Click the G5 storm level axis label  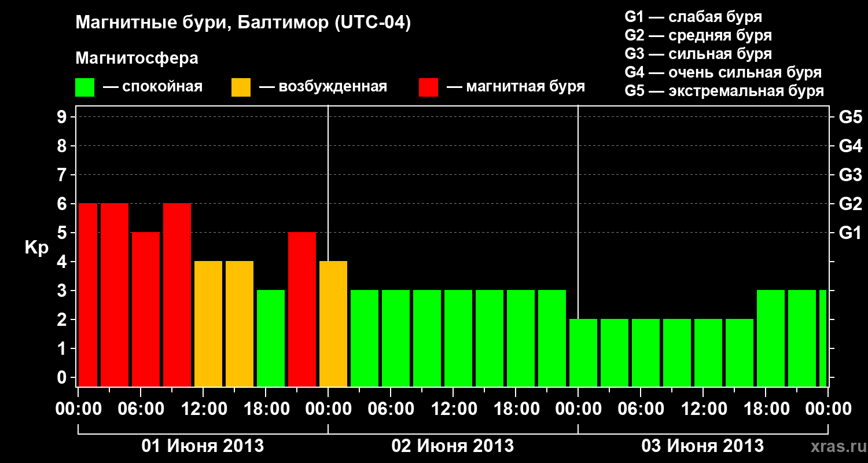[x=850, y=117]
